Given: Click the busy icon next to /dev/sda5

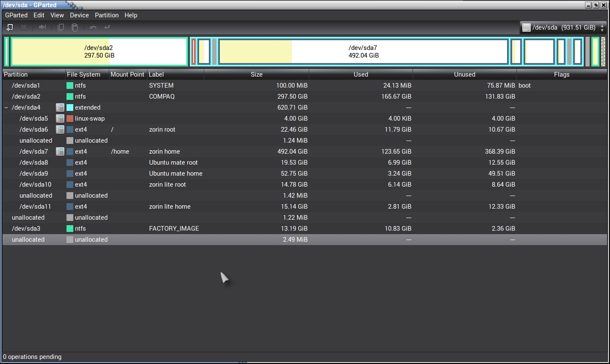Looking at the screenshot, I should (60, 119).
